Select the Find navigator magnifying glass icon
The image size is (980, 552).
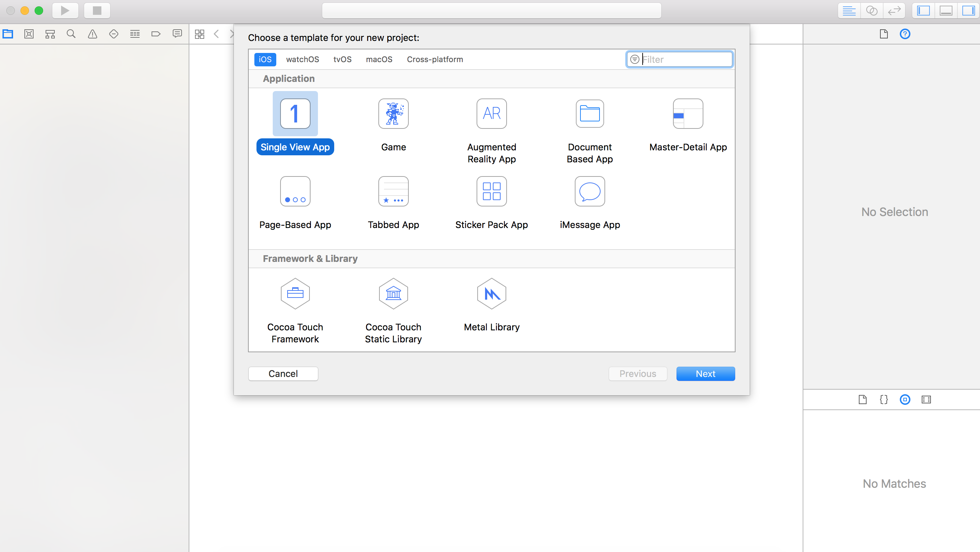point(71,34)
